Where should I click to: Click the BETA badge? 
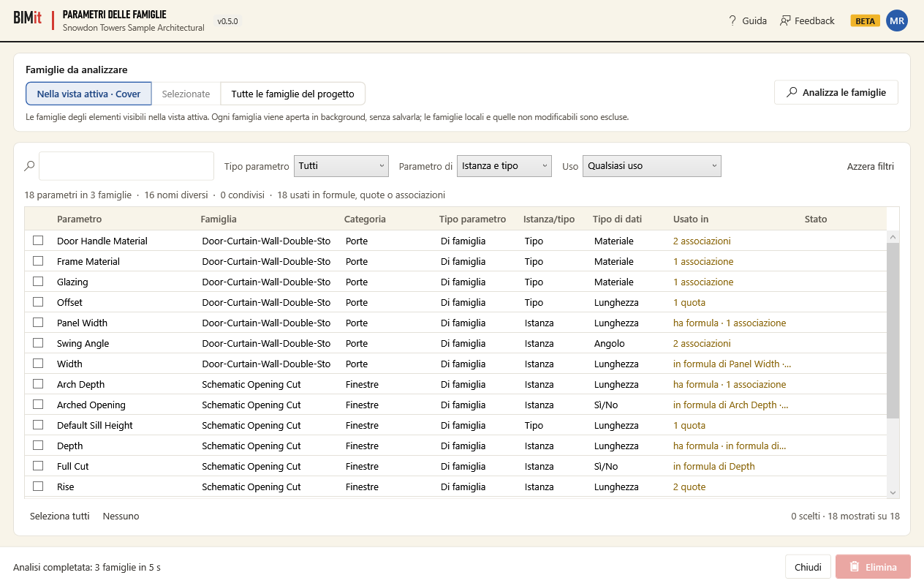865,20
